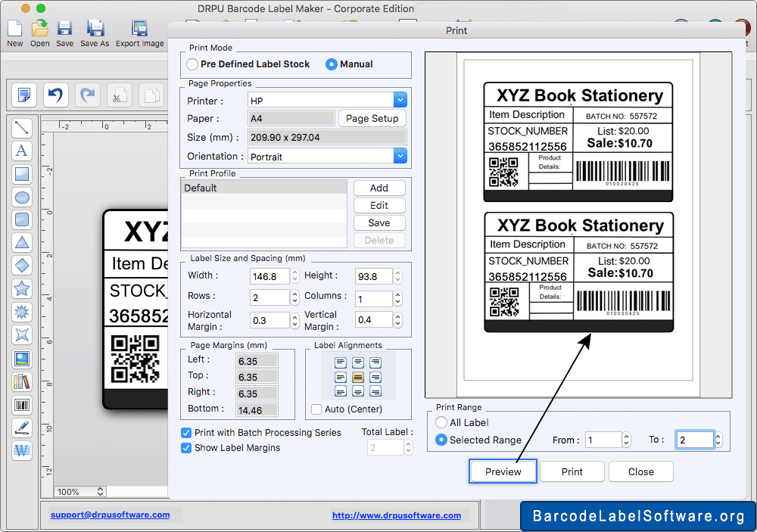Viewport: 757px width, 532px height.
Task: Select the Starburst shape tool
Action: click(22, 312)
